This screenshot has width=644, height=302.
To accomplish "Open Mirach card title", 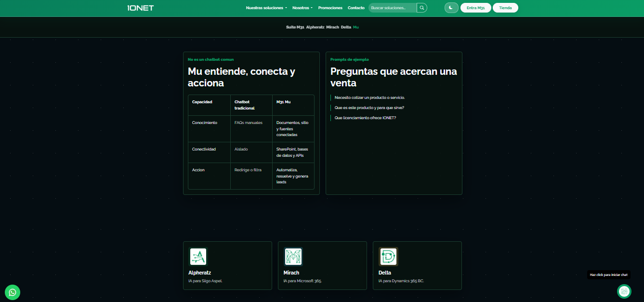I will [291, 273].
